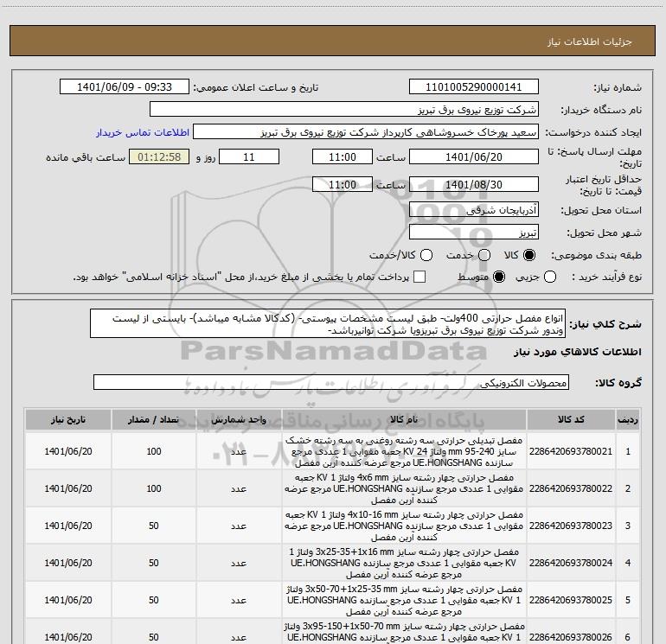The height and width of the screenshot is (644, 666).
Task: Click the گروه کالا field محصولات الکترونیکی
Action: pos(331,382)
